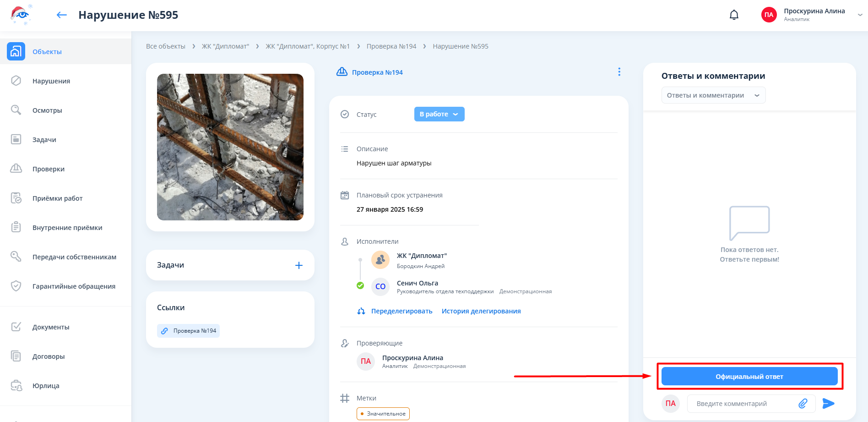Viewport: 868px width, 422px height.
Task: Expand Ответы и комментарии filter dropdown
Action: click(713, 95)
